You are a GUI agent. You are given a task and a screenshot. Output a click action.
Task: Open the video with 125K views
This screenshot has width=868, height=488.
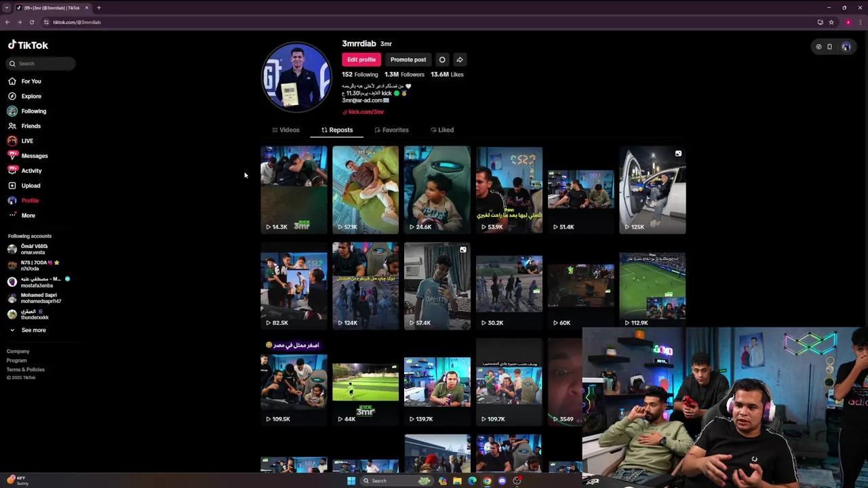(x=652, y=190)
